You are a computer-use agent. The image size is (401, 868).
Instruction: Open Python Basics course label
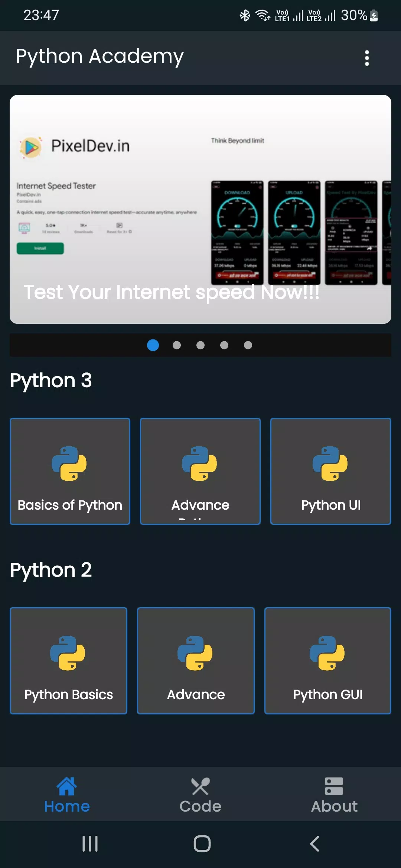(x=68, y=695)
